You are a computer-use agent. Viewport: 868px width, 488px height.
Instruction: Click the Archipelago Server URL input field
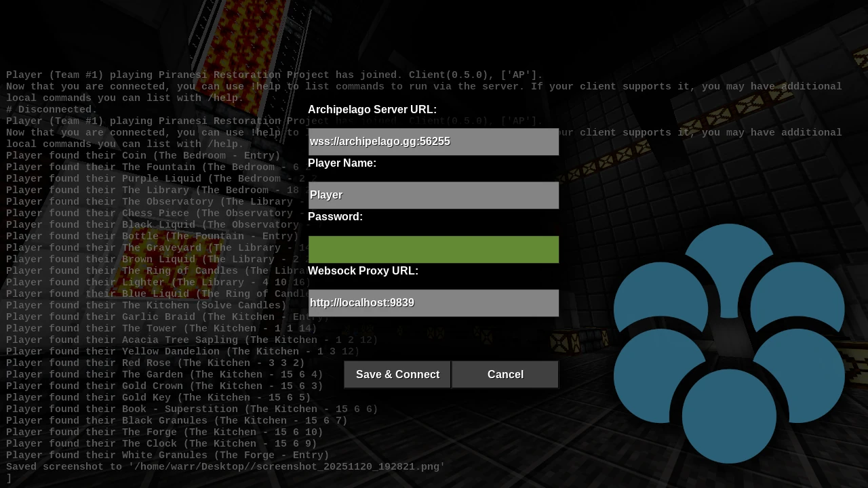433,142
